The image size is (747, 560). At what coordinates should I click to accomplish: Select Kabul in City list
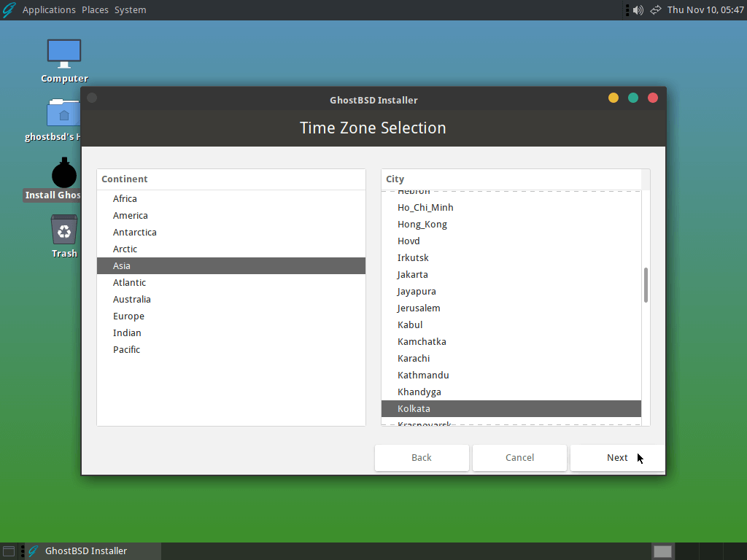coord(511,324)
